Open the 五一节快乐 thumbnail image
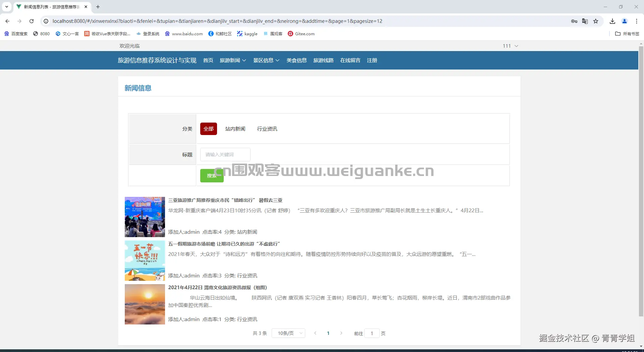This screenshot has width=644, height=352. point(145,261)
